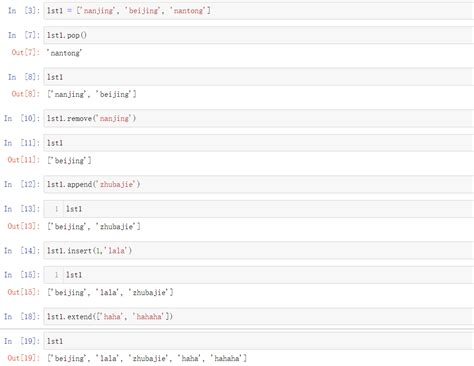Click the ['beijing'] output of cell 11
This screenshot has width=474, height=366.
(69, 161)
